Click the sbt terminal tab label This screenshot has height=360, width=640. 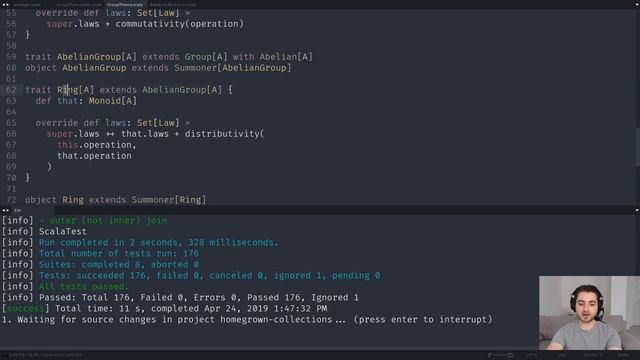(17, 210)
